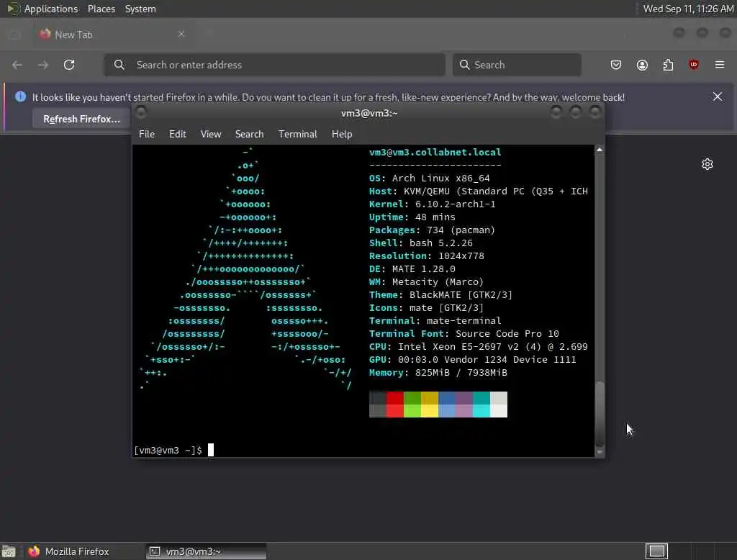Open the Extensions puzzle icon
737x560 pixels.
[x=668, y=65]
